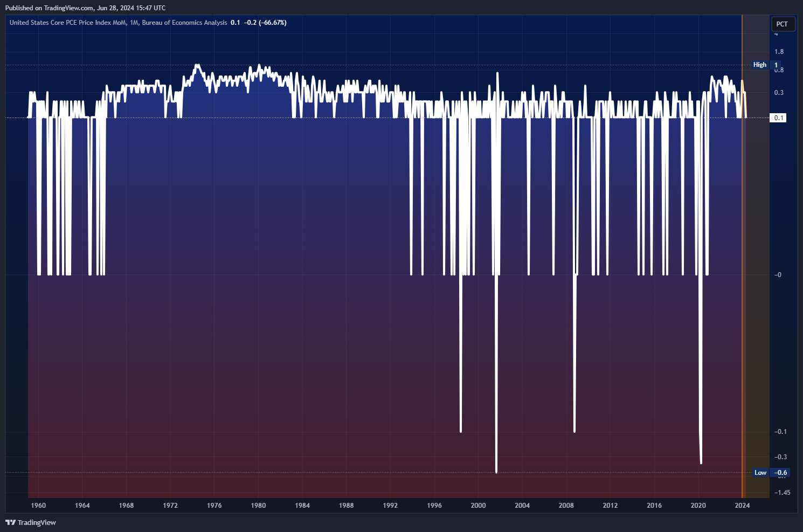Image resolution: width=803 pixels, height=532 pixels.
Task: Click the 1968 label on time axis
Action: click(126, 506)
